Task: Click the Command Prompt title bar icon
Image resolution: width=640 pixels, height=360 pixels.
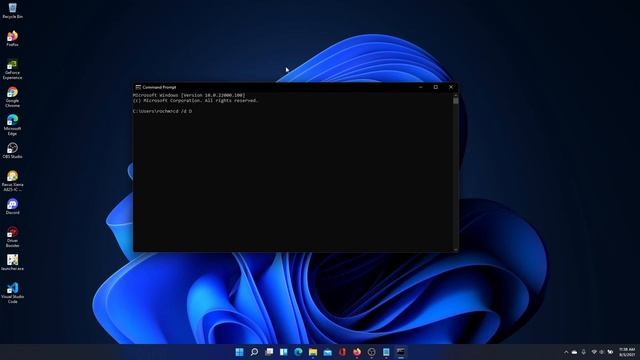Action: 138,87
